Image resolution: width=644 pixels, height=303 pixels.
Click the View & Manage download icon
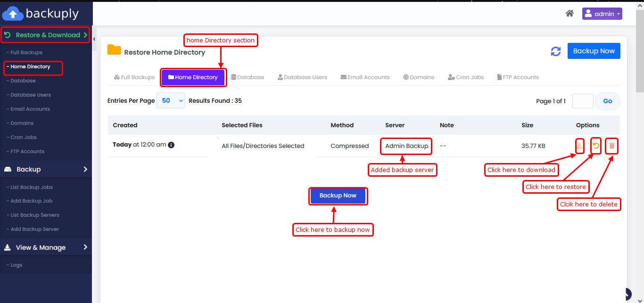point(8,247)
